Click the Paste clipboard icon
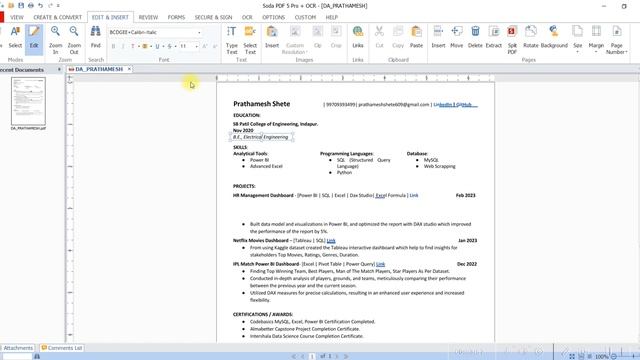Screen dimensions: 640x360 point(416,37)
